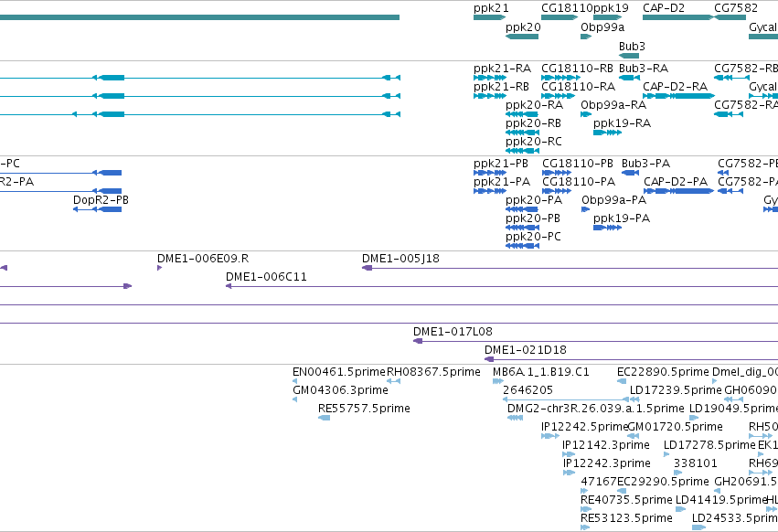Click the ppk20-RA transcript
Viewport: 778px width, 532px height.
tap(521, 114)
